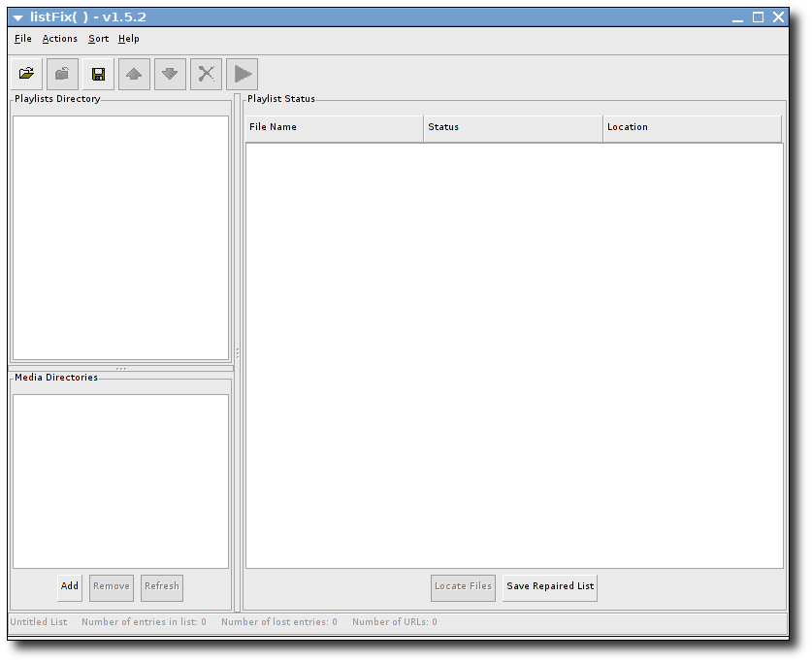
Task: Close the listFix window
Action: point(778,17)
